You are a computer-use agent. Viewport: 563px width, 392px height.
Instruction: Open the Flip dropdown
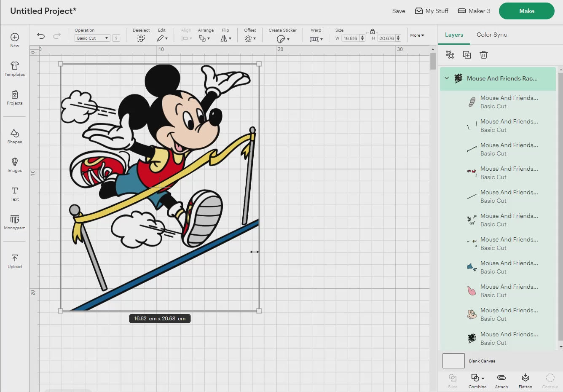tap(226, 38)
